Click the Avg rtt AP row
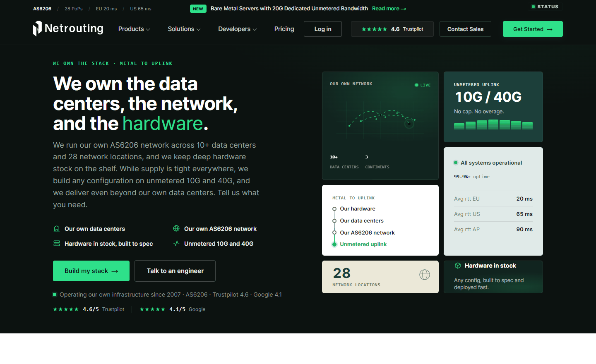 click(493, 230)
